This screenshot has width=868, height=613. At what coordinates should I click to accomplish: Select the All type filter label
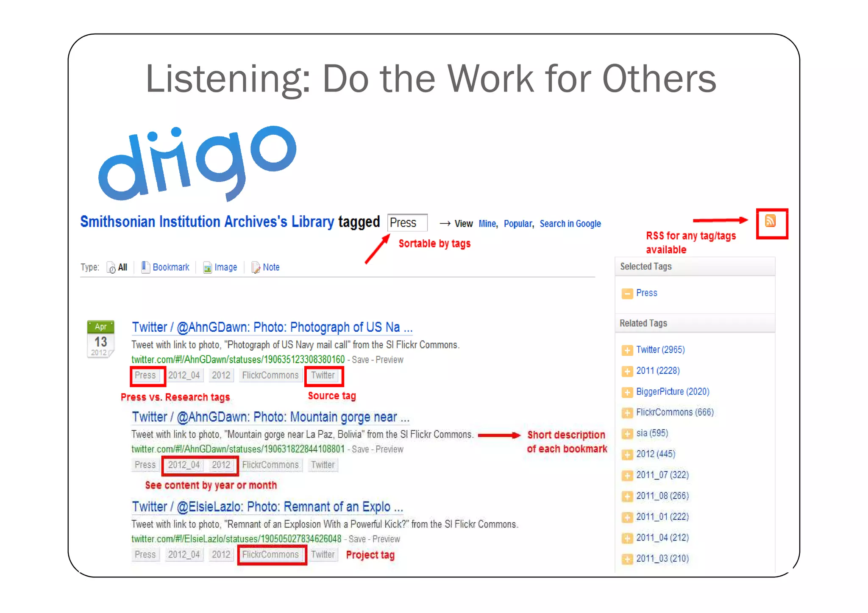point(122,267)
